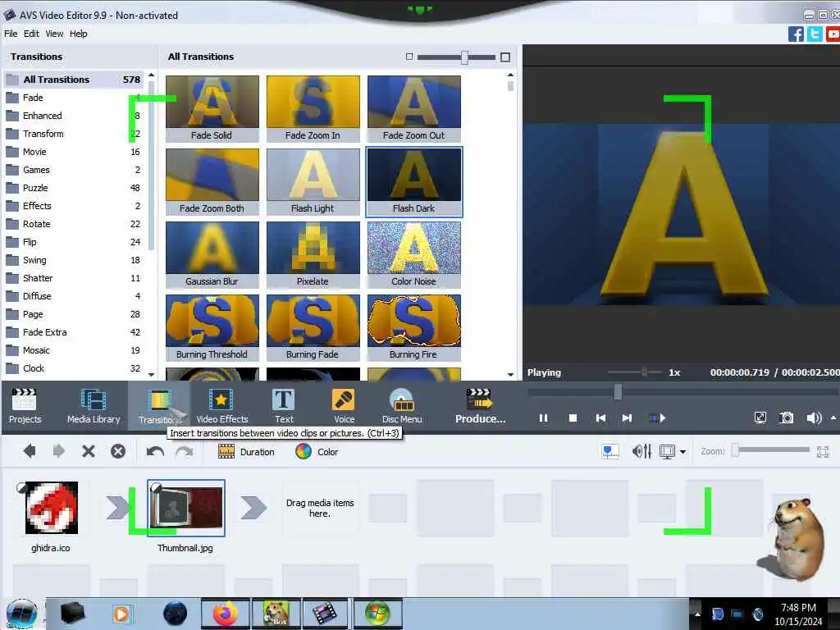The image size is (840, 630).
Task: Open the Voice recording section
Action: point(344,405)
